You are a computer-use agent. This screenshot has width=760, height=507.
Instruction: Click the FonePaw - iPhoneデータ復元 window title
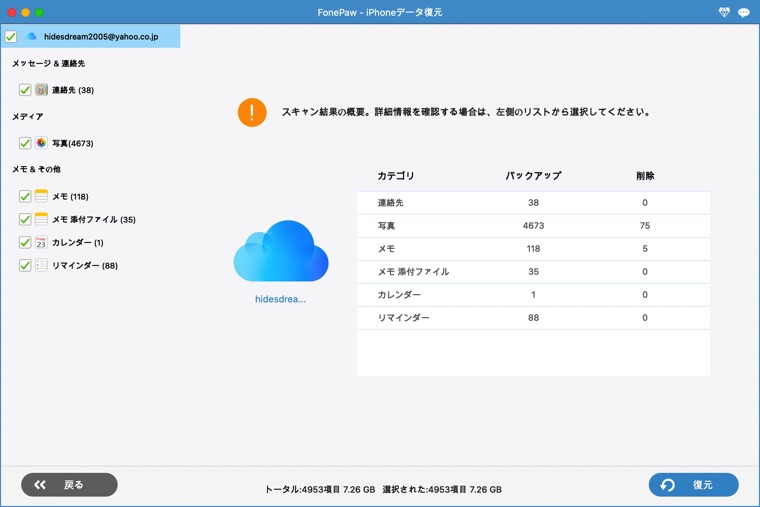click(380, 13)
